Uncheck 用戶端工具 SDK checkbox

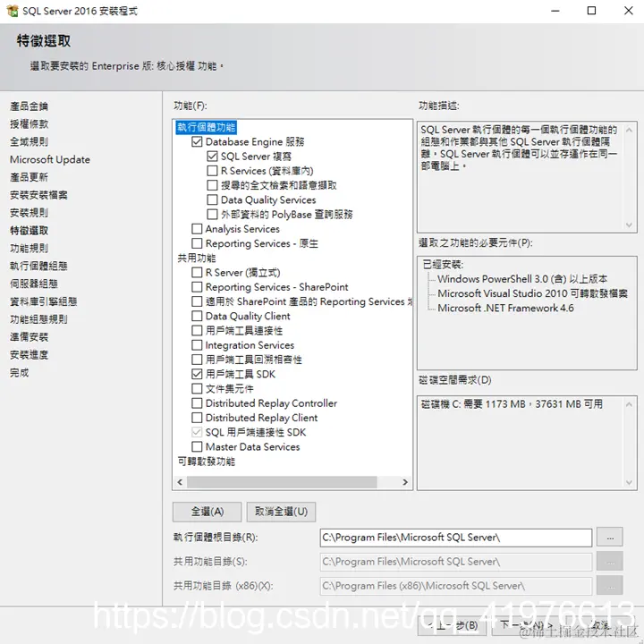(x=197, y=374)
